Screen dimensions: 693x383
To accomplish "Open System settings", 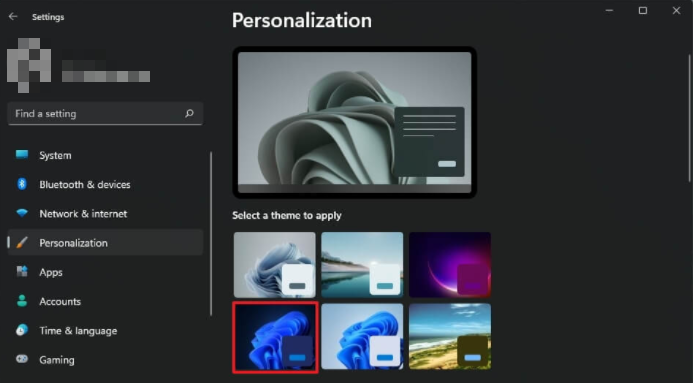I will [105, 155].
